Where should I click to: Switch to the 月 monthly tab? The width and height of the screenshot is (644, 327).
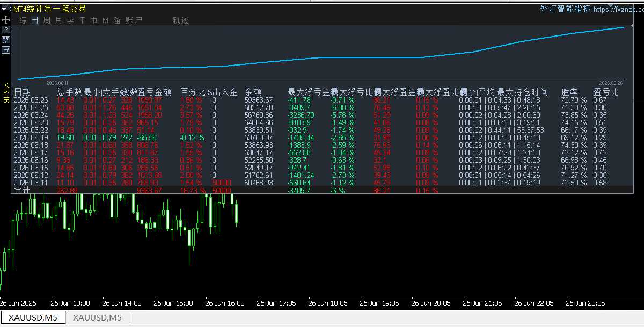click(58, 20)
